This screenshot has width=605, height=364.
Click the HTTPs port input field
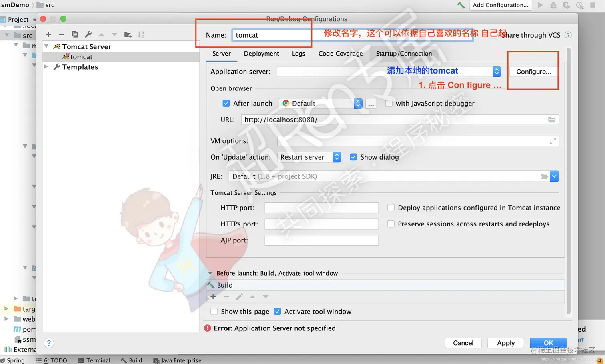tap(321, 224)
